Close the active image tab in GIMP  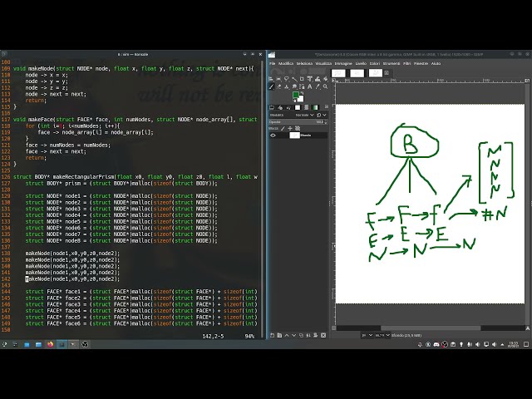[x=387, y=73]
